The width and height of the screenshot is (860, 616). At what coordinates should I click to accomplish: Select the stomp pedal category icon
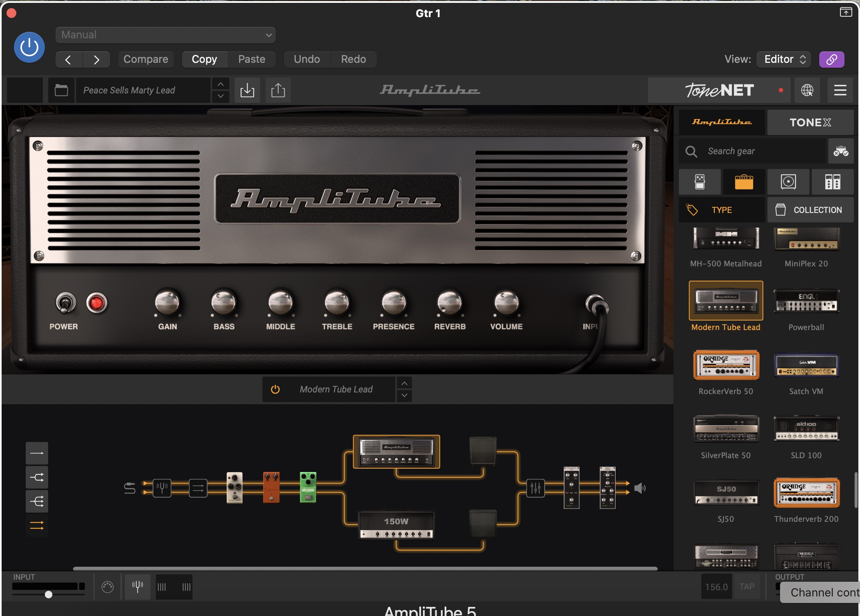click(700, 182)
